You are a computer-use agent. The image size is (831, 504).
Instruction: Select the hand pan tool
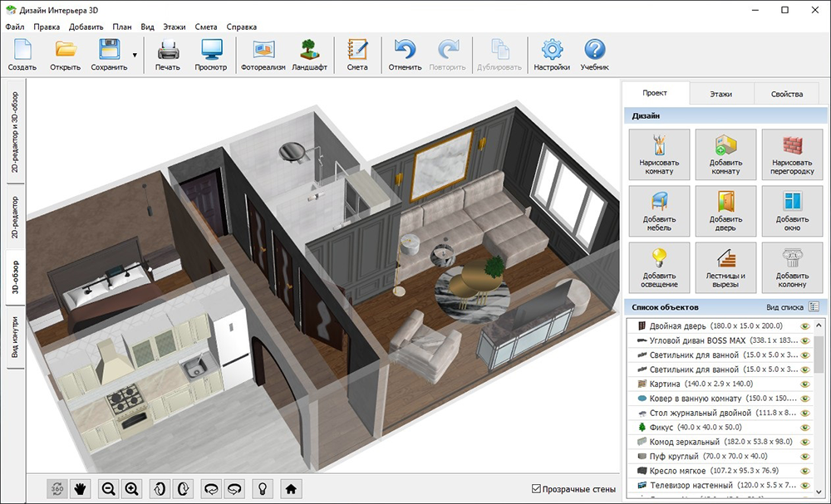point(81,488)
